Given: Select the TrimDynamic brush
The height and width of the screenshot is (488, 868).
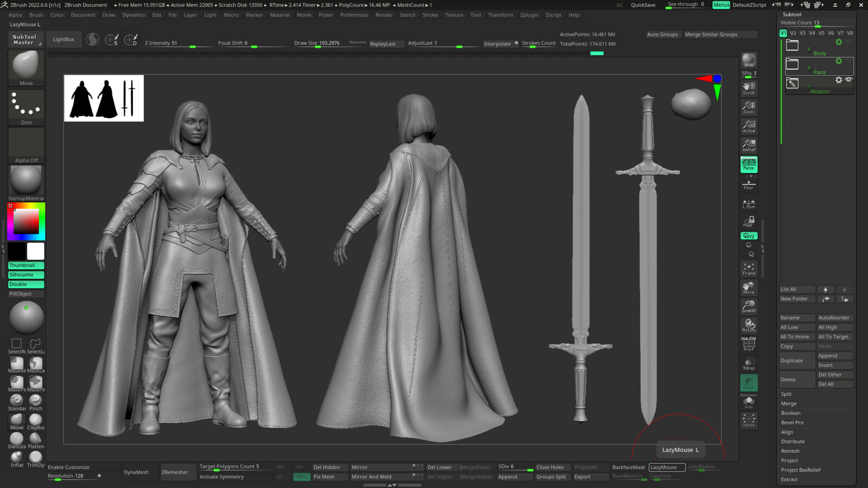Looking at the screenshot, I should pos(36,459).
